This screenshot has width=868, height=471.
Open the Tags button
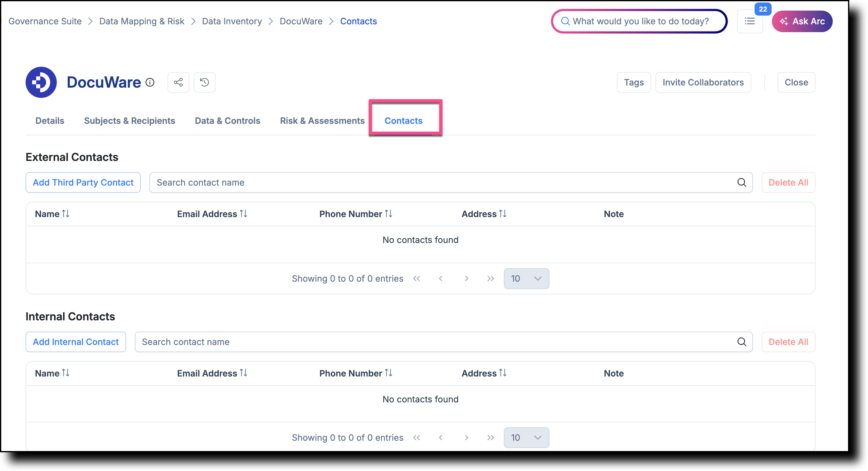point(634,82)
